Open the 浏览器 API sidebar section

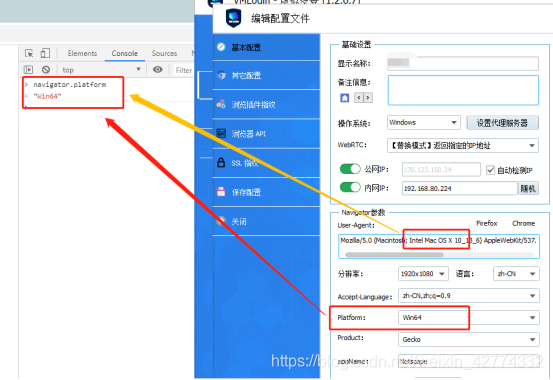pos(266,134)
